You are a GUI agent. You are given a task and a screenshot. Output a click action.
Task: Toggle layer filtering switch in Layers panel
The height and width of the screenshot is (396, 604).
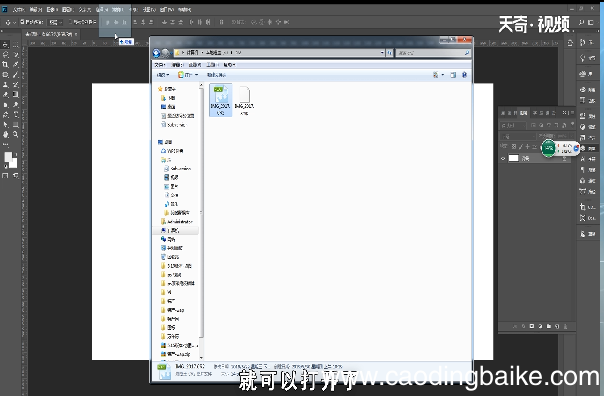tap(572, 124)
